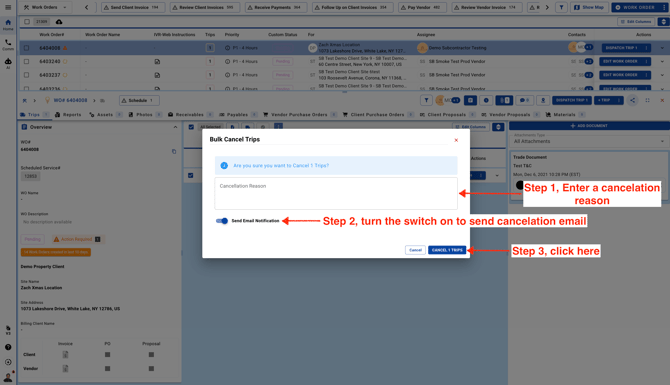Switch to the Assets tab
This screenshot has height=385, width=670.
tap(106, 115)
